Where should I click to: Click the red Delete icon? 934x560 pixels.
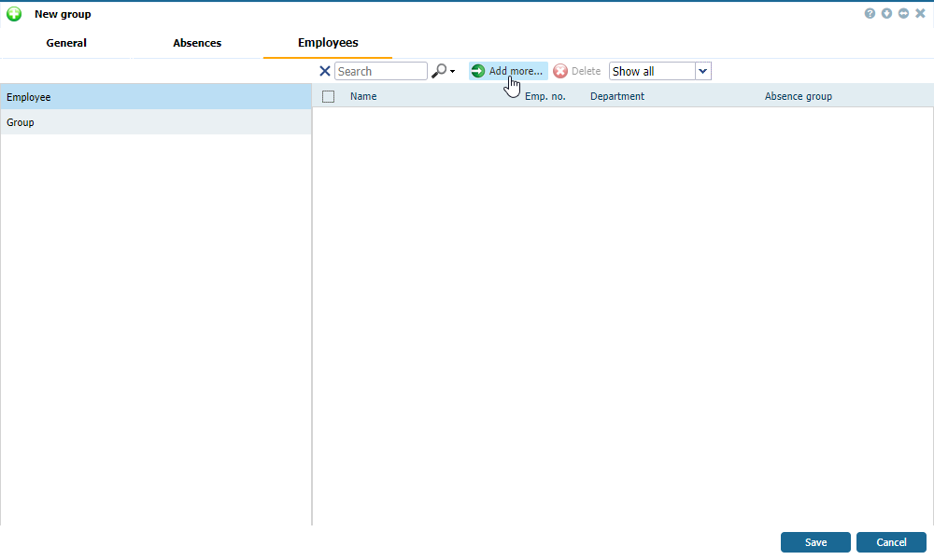click(x=560, y=71)
